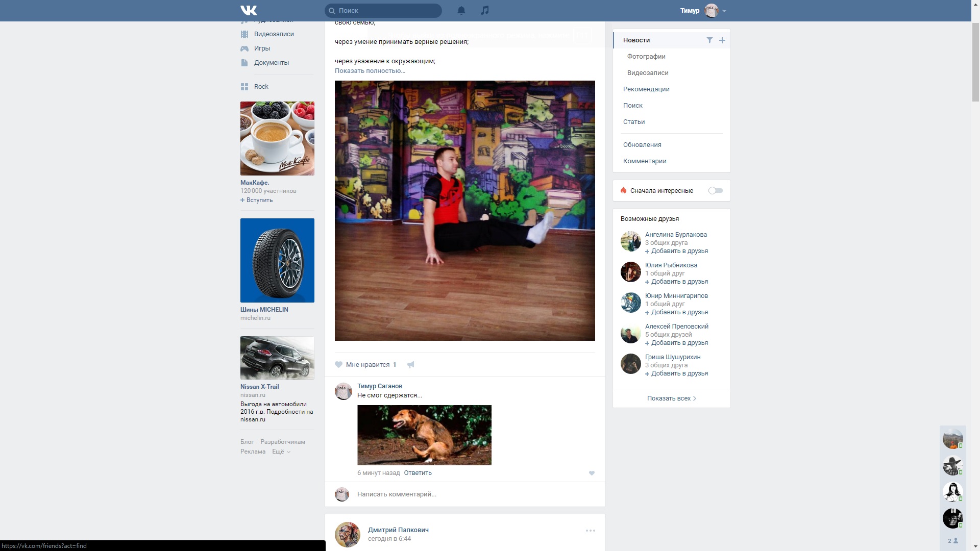Open the Michelin tire ad image
980x551 pixels.
tap(277, 261)
